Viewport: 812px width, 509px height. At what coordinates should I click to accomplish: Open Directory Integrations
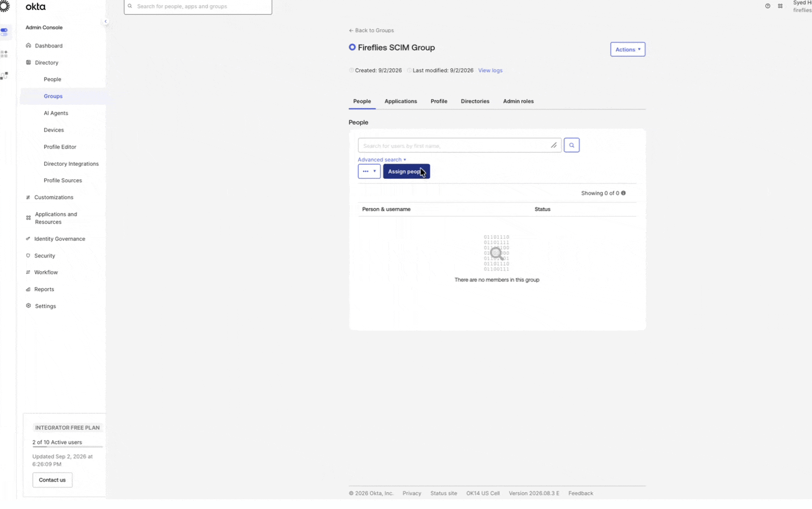coord(71,164)
